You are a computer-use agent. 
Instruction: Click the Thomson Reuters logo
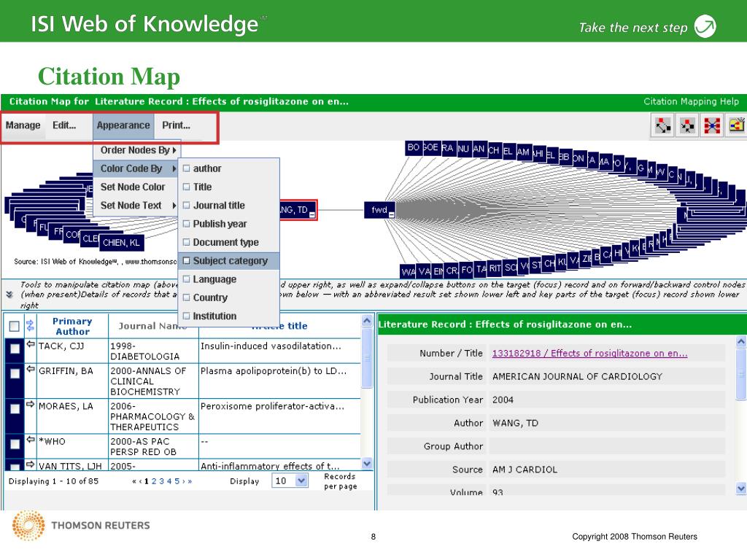point(81,525)
